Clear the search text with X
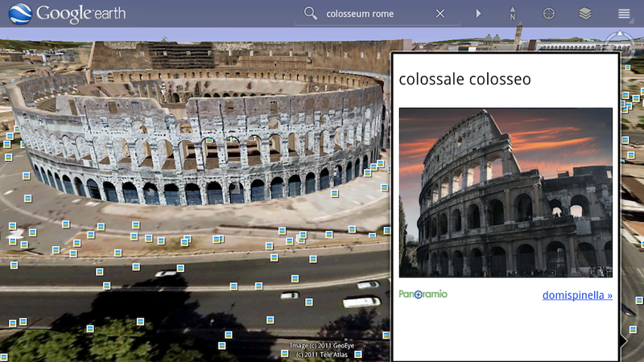The width and height of the screenshot is (644, 362). (440, 14)
